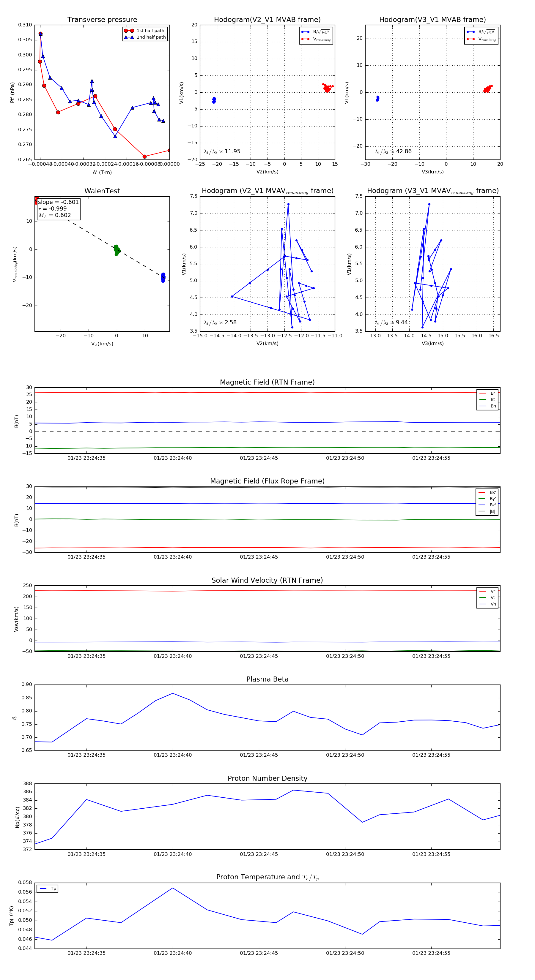Select the 'Br' legend entry
This screenshot has height=980, width=535.
pos(487,393)
